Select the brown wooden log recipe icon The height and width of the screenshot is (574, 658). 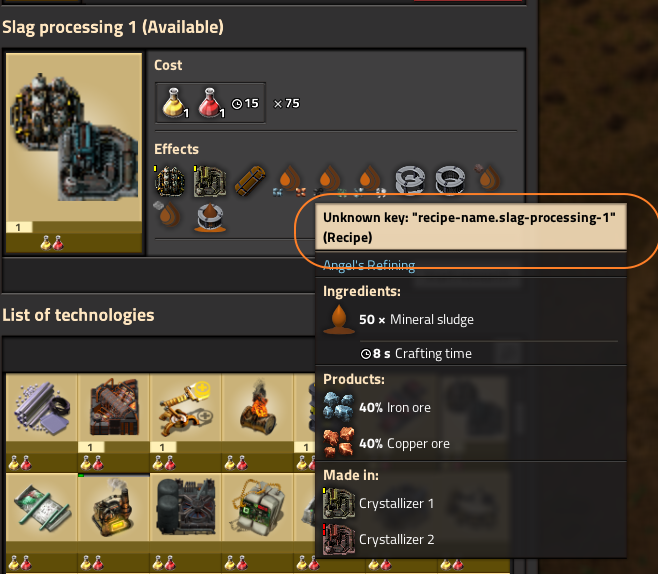tap(250, 181)
